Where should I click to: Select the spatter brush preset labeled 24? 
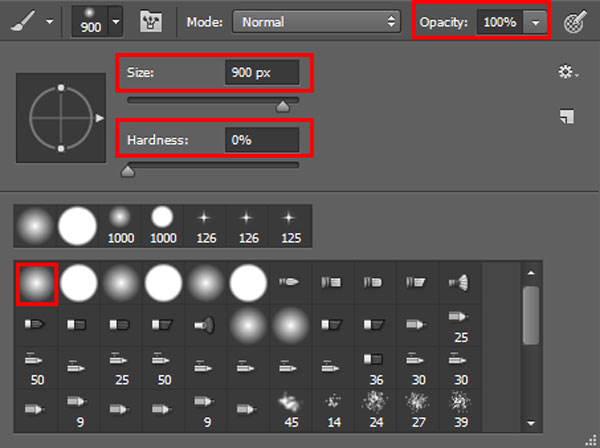pos(376,411)
